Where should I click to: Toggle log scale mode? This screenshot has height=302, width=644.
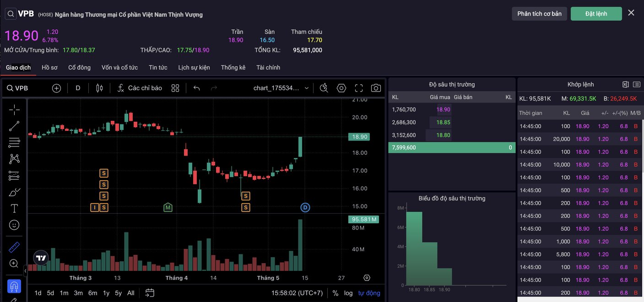coord(348,293)
